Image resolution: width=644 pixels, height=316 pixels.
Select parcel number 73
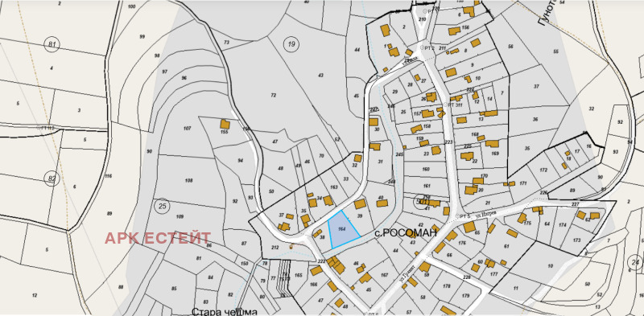point(226,43)
